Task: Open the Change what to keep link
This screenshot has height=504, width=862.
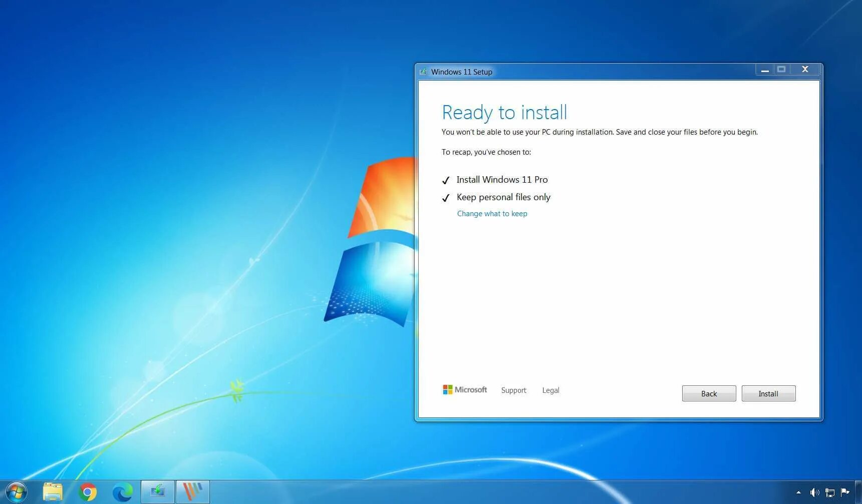Action: tap(492, 214)
